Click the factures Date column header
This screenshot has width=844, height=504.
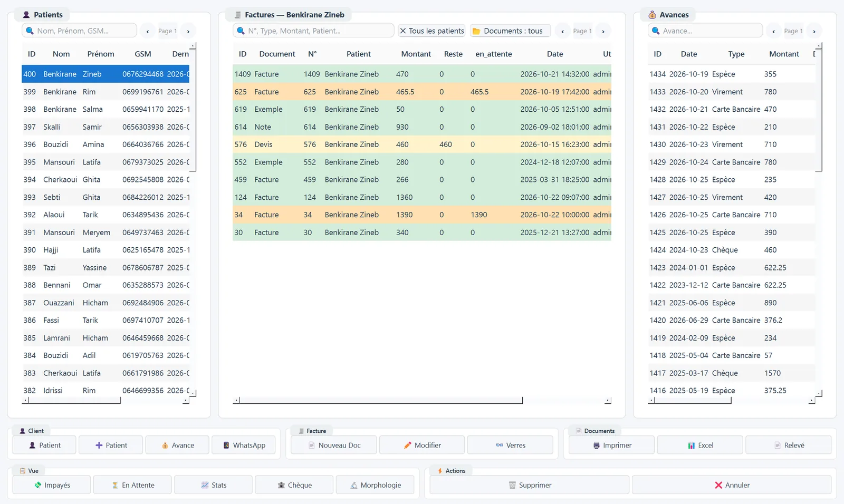[x=555, y=54]
